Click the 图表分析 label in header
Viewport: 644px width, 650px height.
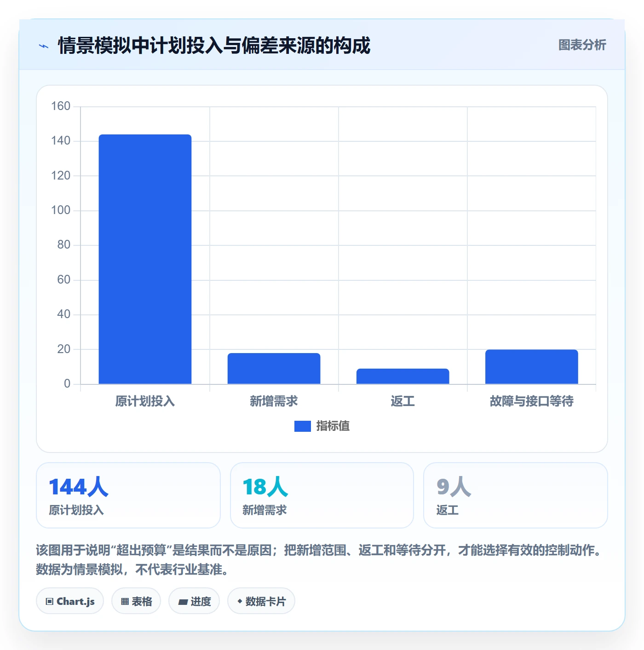point(582,45)
